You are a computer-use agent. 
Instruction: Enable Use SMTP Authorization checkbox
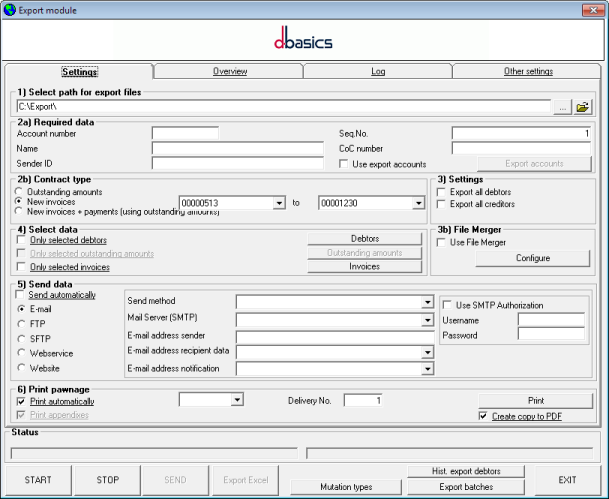(x=447, y=305)
